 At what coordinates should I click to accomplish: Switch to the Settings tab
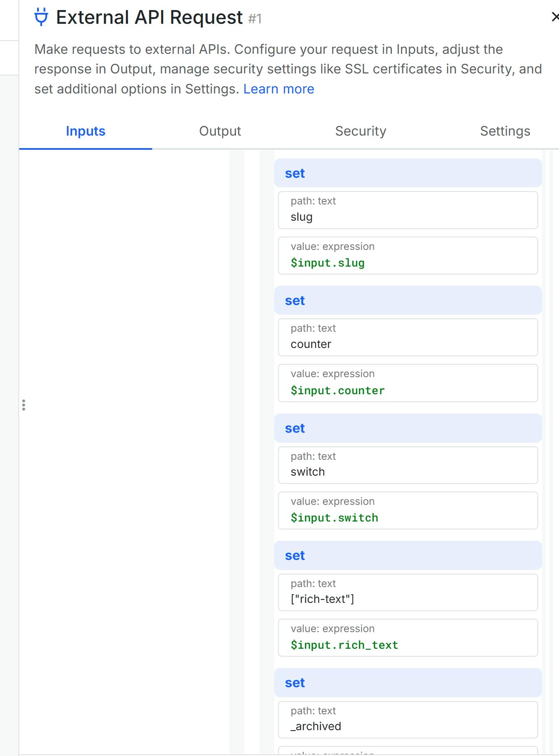505,131
